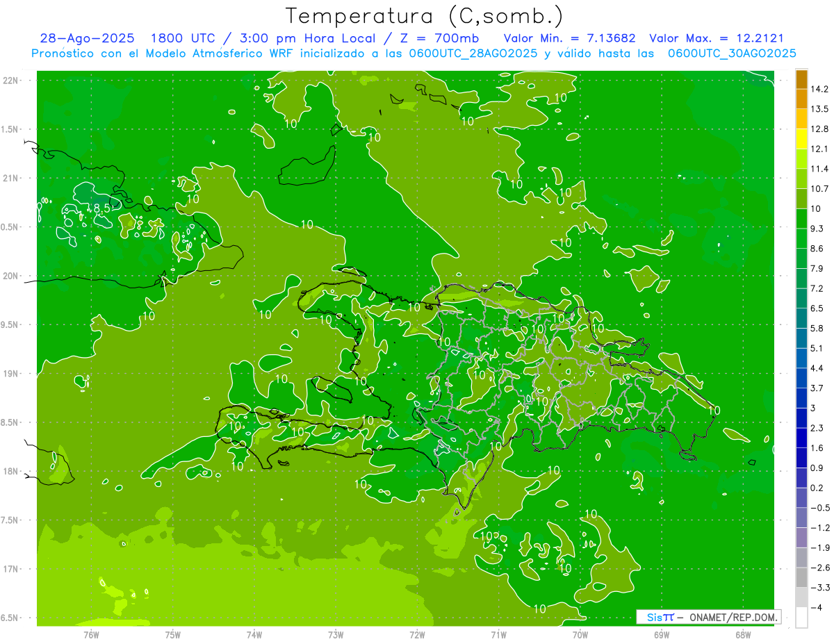The width and height of the screenshot is (834, 644).
Task: Click the '8.5' contour label near Cuba
Action: (102, 208)
